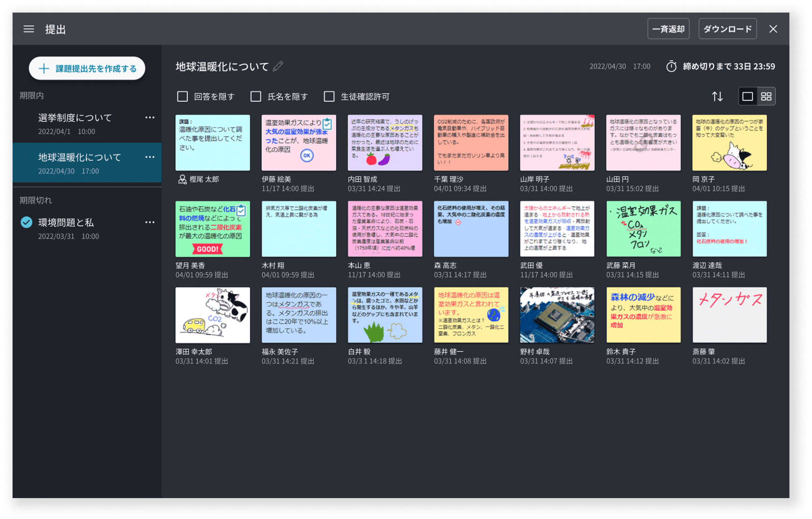The image size is (812, 519).
Task: Click the stopwatch deadline icon
Action: [672, 66]
